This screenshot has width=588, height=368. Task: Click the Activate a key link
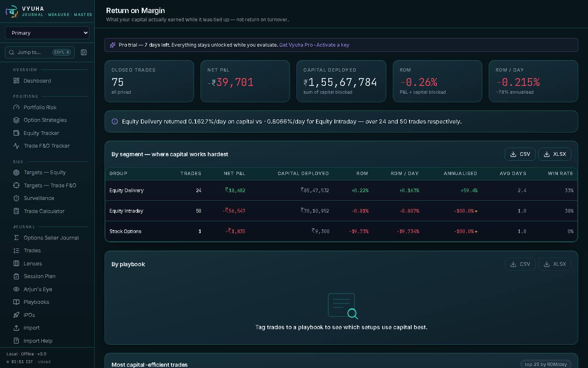pos(333,45)
